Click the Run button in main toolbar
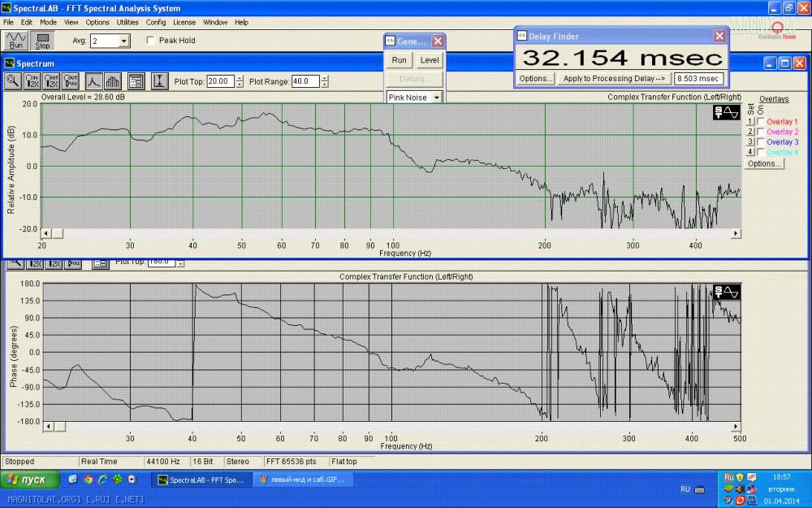Screen dimensions: 812x508 (x=15, y=41)
